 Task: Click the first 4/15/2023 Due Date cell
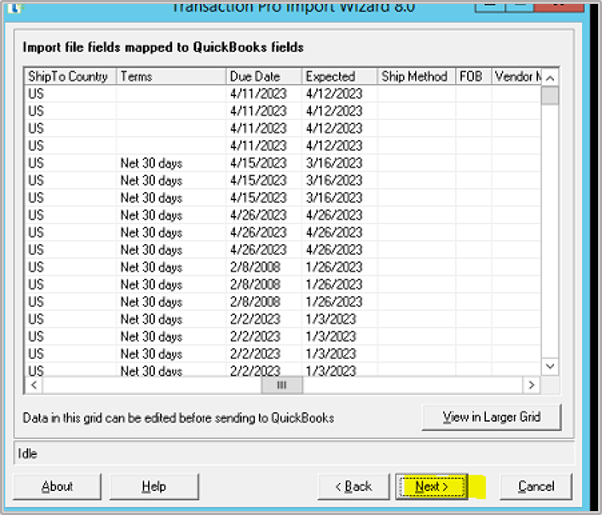(264, 163)
